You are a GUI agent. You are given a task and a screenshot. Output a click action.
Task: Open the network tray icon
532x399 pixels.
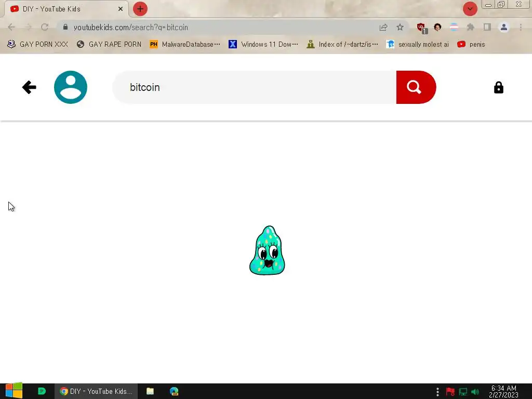point(463,392)
